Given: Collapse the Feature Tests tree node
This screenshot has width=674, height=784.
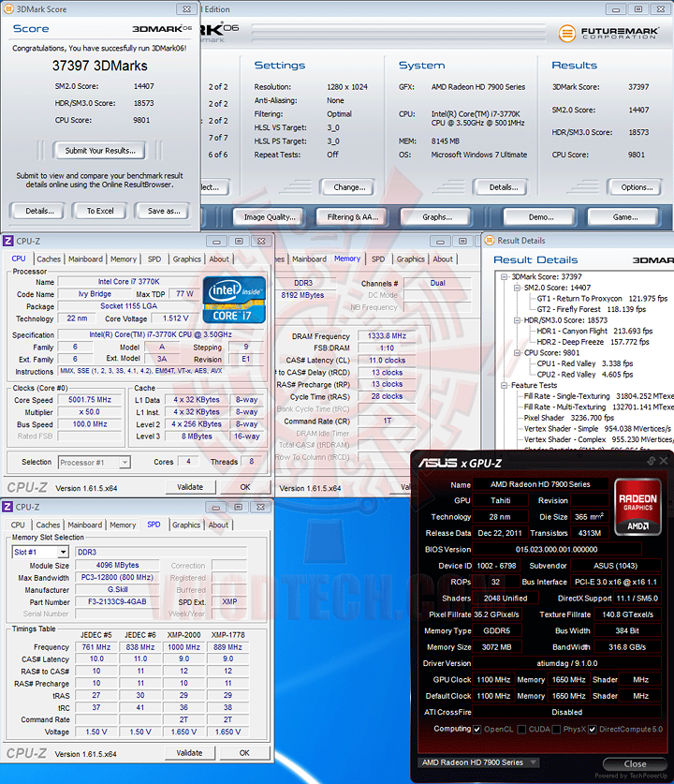Looking at the screenshot, I should (505, 386).
